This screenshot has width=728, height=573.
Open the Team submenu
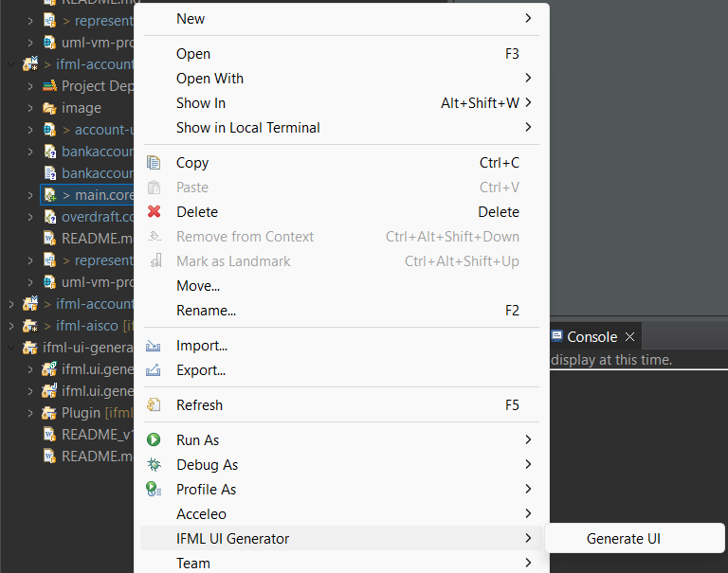coord(341,563)
